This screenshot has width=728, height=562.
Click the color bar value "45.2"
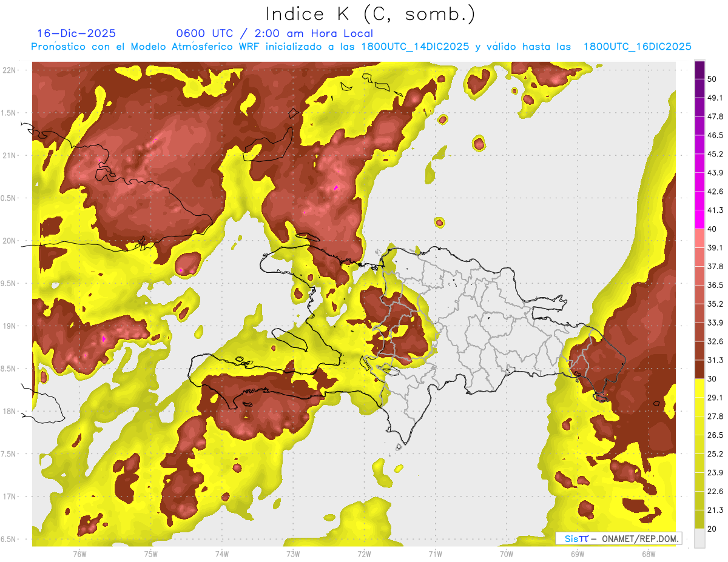(x=716, y=154)
